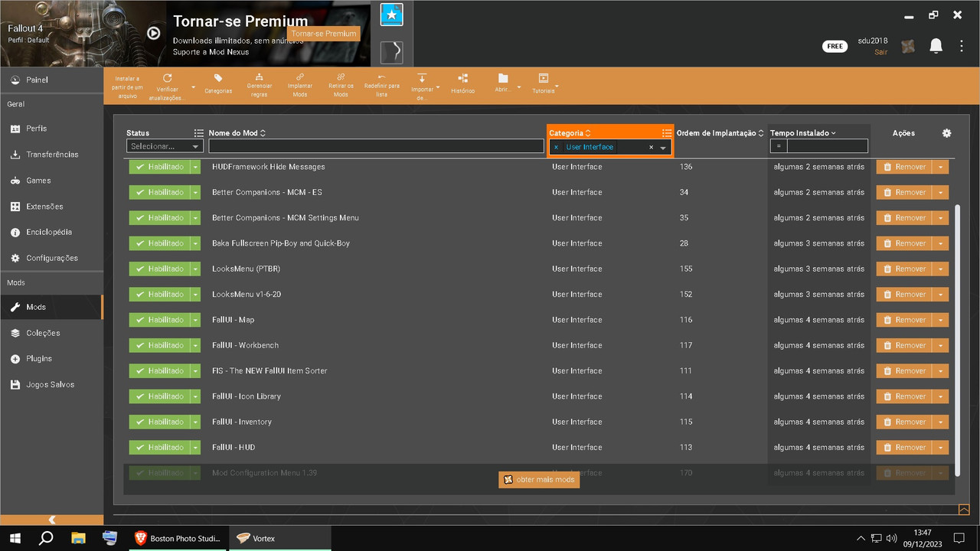Open the Tutoriais video icon
This screenshot has height=551, width=980.
click(544, 78)
